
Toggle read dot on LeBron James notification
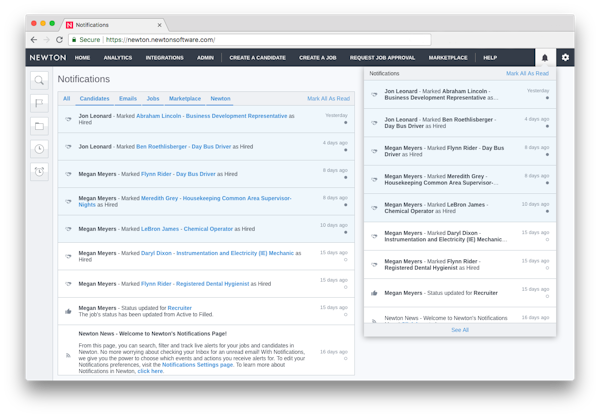tap(345, 233)
